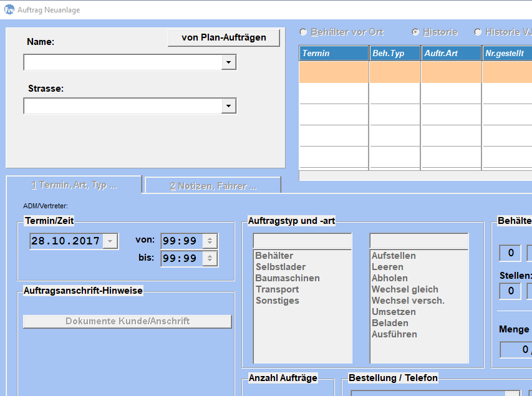Open the date picker for 28.10.2017

[x=110, y=241]
